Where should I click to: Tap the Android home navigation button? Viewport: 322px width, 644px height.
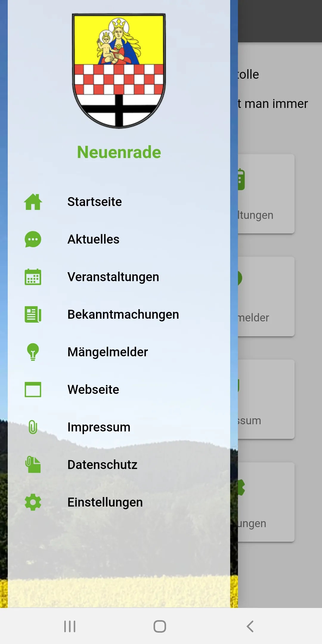[x=160, y=626]
